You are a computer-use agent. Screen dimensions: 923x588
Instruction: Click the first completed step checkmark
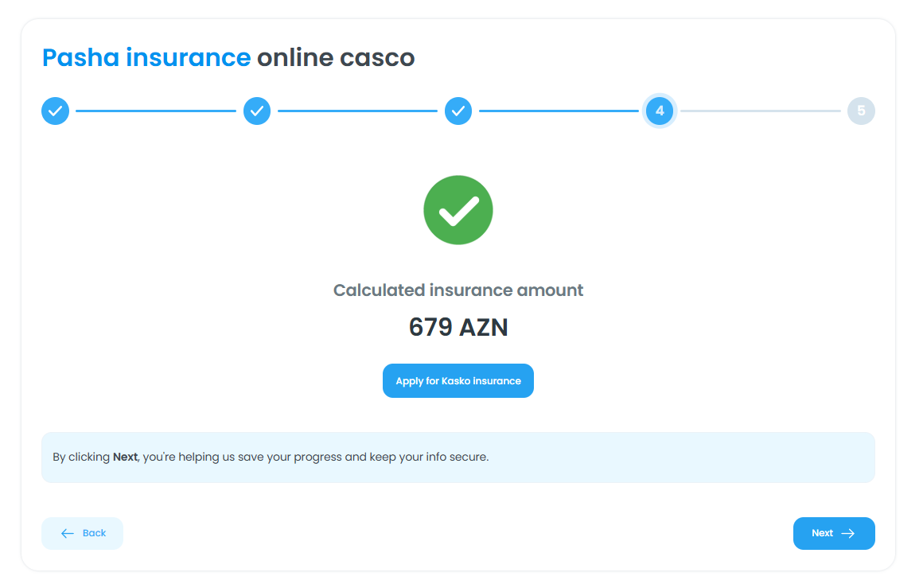tap(55, 111)
